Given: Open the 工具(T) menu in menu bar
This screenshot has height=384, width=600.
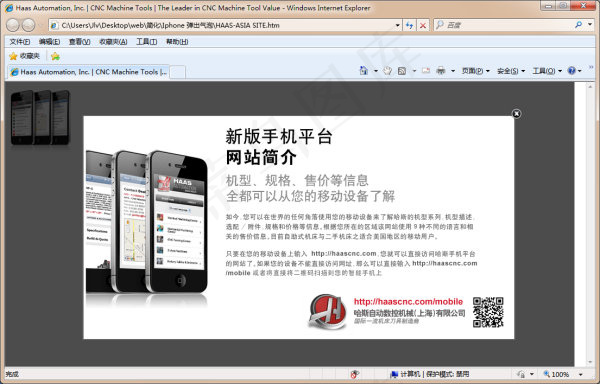Looking at the screenshot, I should tap(147, 42).
